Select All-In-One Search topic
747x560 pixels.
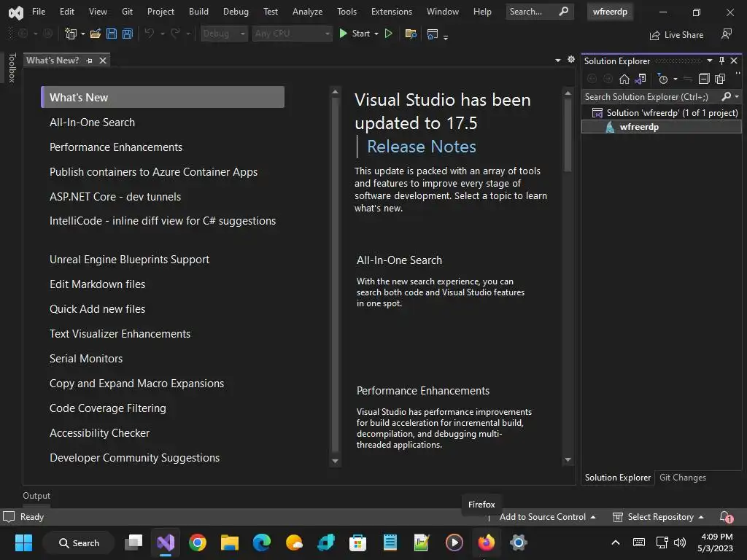[x=92, y=122]
